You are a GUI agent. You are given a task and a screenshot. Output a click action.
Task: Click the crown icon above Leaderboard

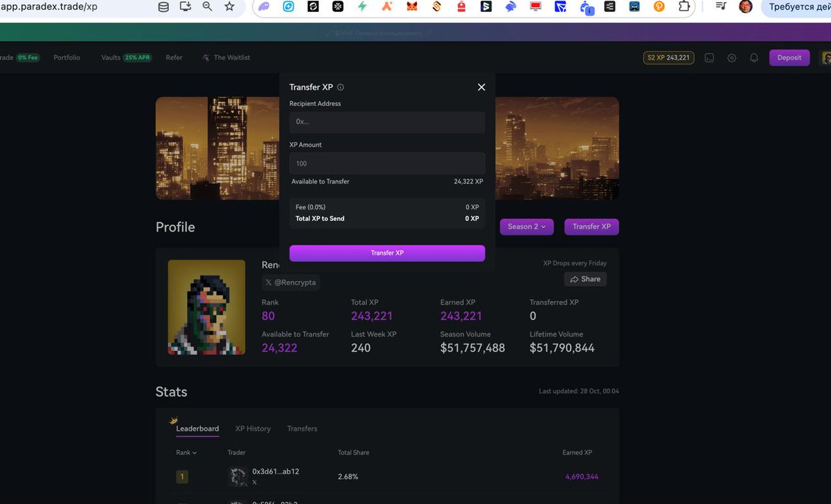[x=173, y=420]
